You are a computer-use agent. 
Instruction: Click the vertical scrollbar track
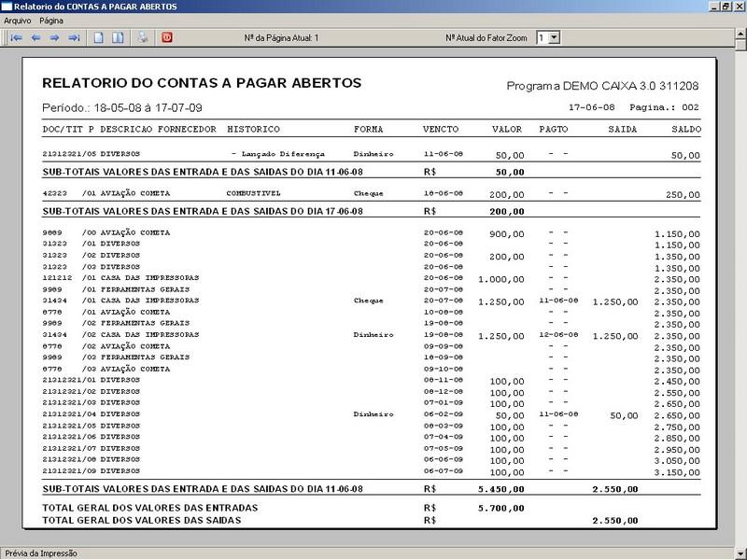740,280
